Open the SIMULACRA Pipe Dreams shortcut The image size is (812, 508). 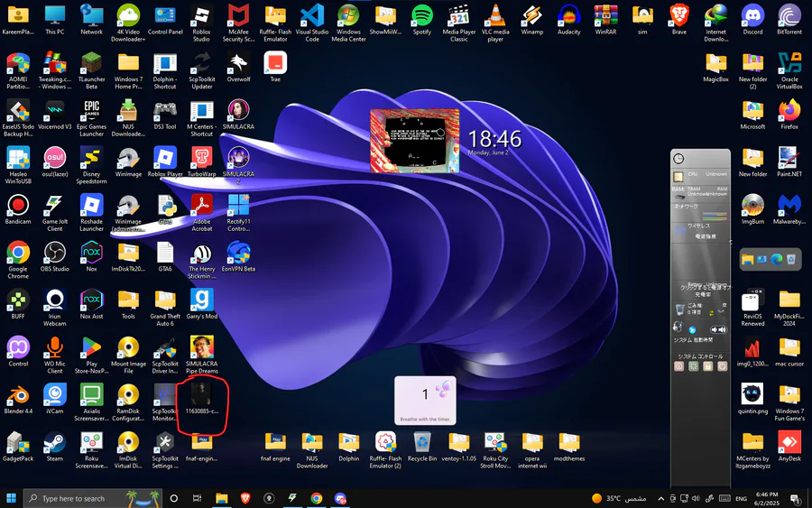(201, 355)
